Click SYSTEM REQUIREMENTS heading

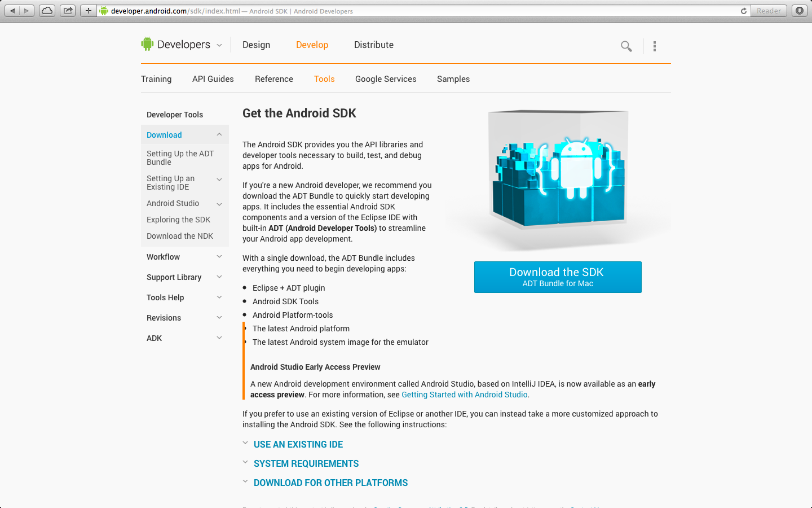coord(306,463)
